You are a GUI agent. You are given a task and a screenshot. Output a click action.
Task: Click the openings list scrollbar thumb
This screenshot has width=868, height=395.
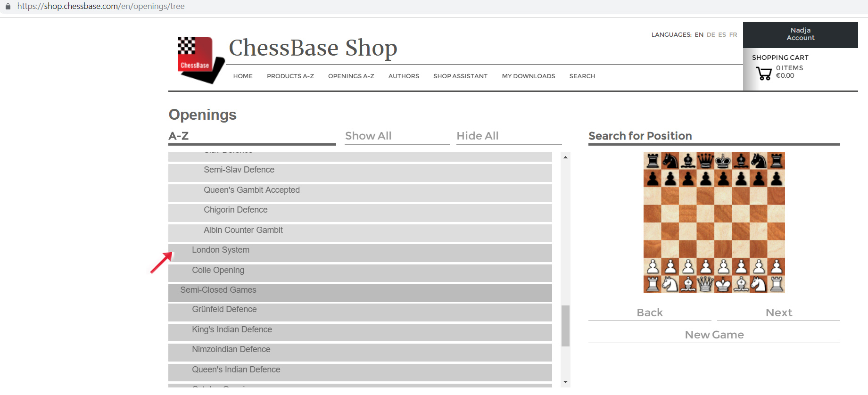(565, 326)
